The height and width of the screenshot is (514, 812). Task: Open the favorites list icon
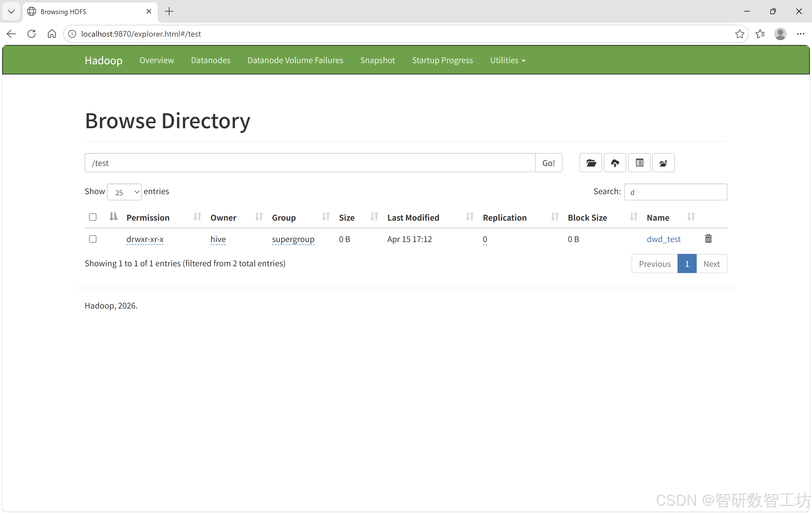(760, 34)
